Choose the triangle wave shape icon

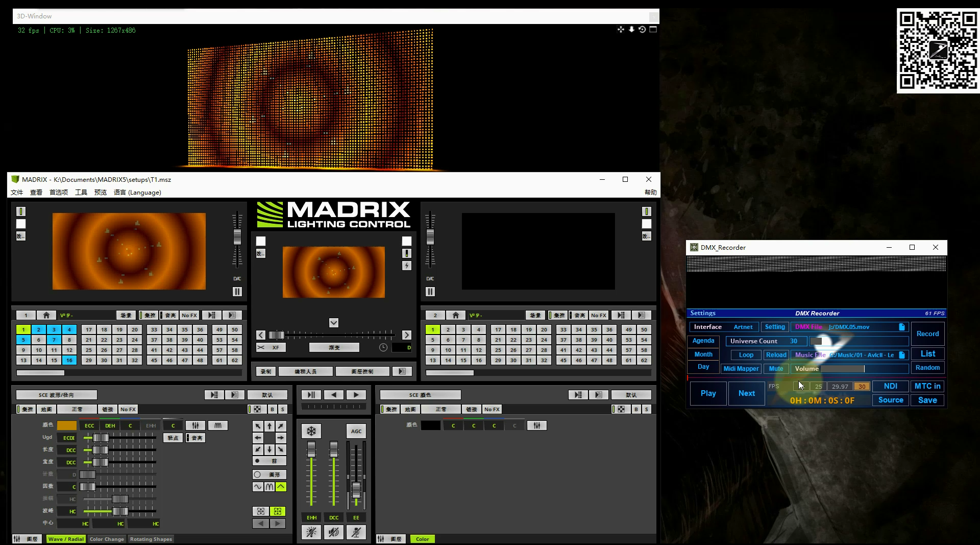[281, 487]
